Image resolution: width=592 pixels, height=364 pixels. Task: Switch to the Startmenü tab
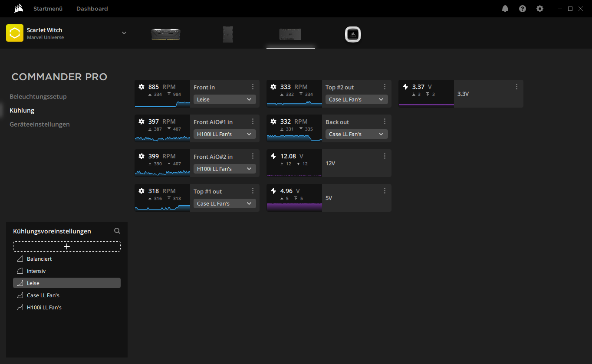(48, 9)
